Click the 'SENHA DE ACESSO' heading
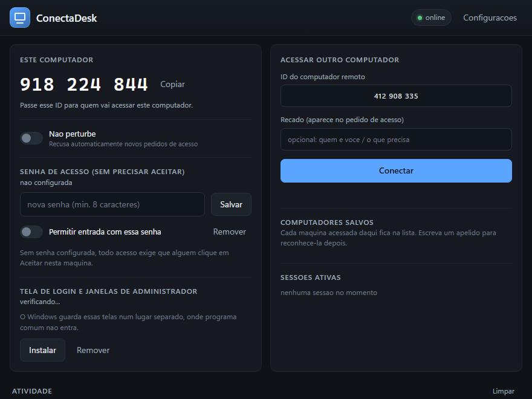The height and width of the screenshot is (399, 532). tap(102, 172)
